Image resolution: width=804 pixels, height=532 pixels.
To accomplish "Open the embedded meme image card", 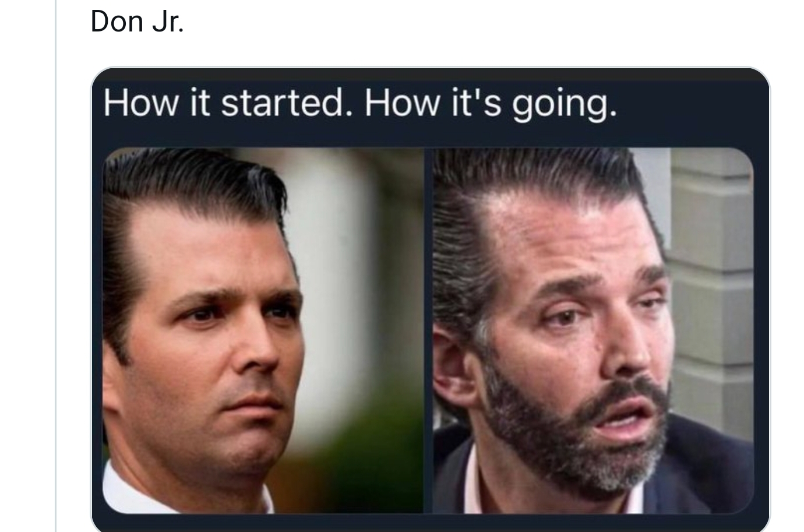I will 431,299.
